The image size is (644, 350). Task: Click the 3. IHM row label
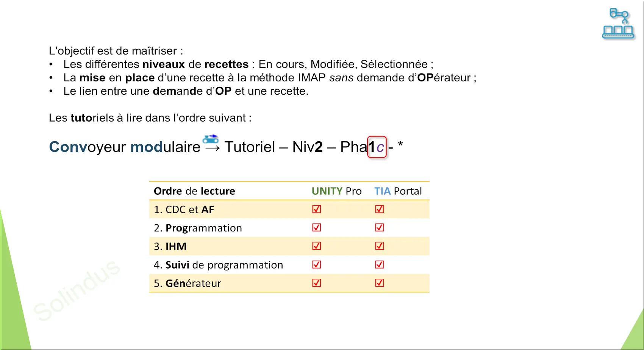pos(170,247)
